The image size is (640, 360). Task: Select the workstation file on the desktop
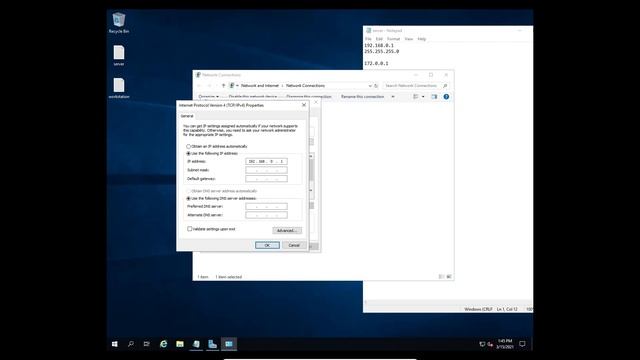119,88
